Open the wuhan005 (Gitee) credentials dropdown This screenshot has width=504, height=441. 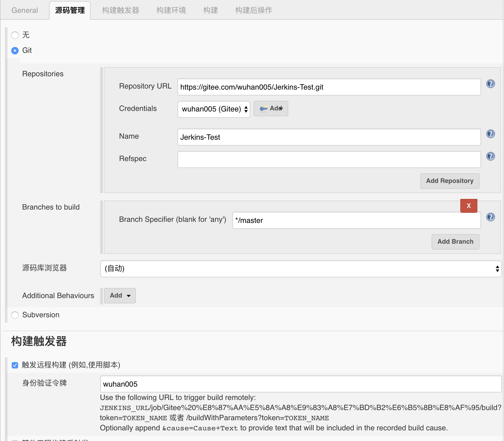click(214, 109)
